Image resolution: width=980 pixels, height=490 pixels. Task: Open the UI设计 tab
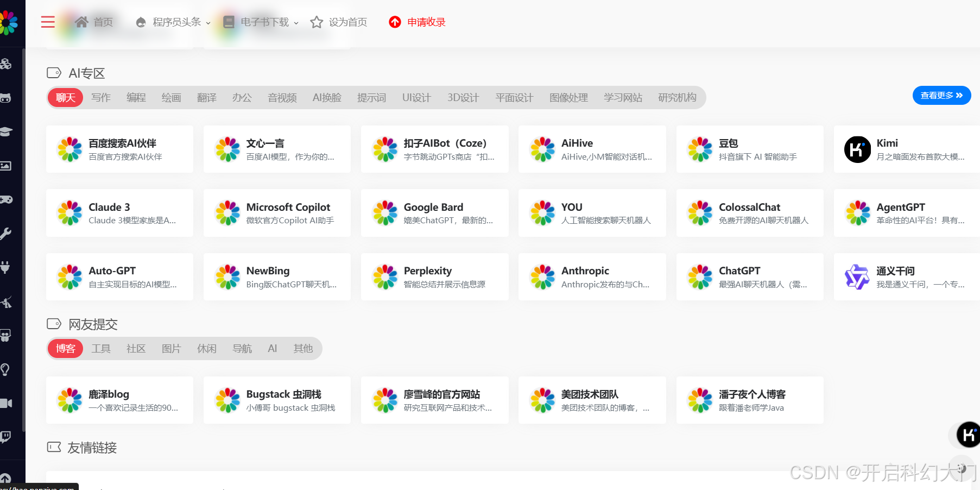coord(416,97)
